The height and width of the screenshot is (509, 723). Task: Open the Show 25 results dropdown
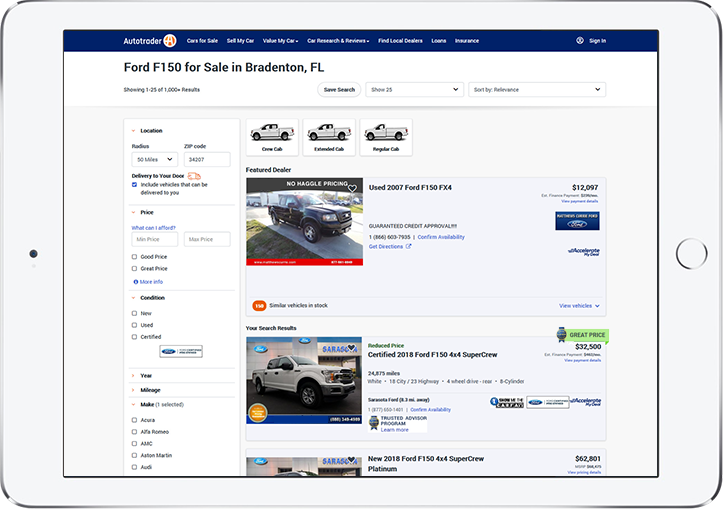(415, 89)
